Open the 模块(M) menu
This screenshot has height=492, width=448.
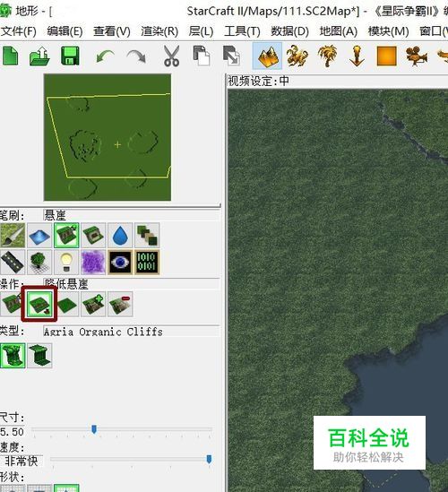(388, 31)
